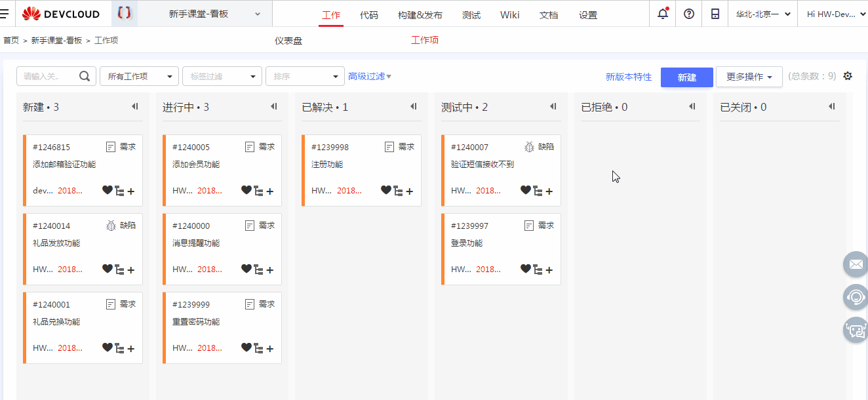The width and height of the screenshot is (868, 400).
Task: Open the 所有工作项 filter dropdown
Action: click(138, 75)
